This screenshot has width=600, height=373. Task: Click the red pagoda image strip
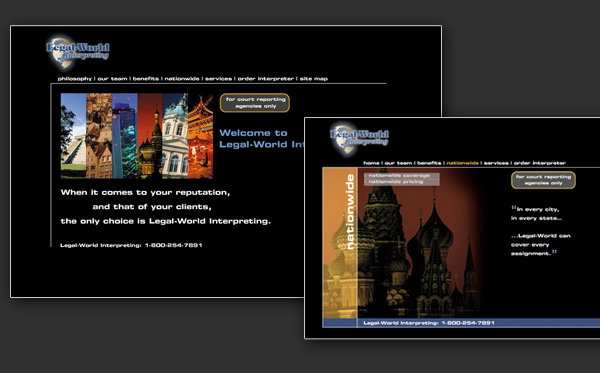pyautogui.click(x=200, y=136)
